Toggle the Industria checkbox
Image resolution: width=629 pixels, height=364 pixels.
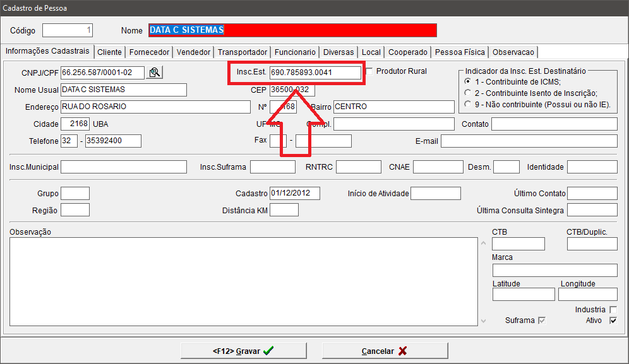click(x=613, y=310)
